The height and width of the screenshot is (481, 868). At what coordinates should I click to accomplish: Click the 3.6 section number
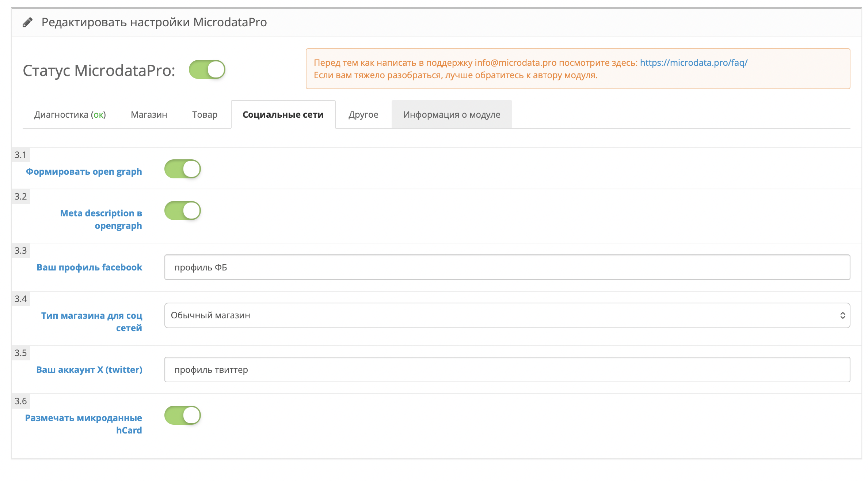click(20, 401)
